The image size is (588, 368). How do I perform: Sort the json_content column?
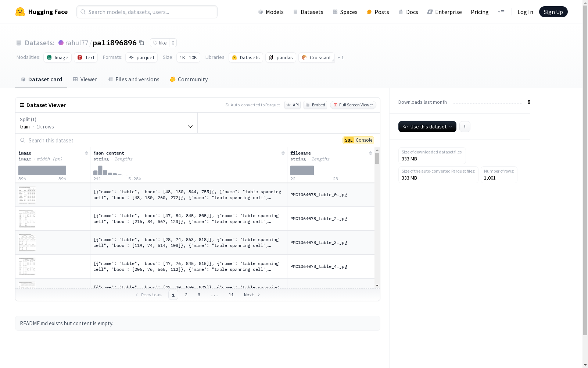[283, 153]
